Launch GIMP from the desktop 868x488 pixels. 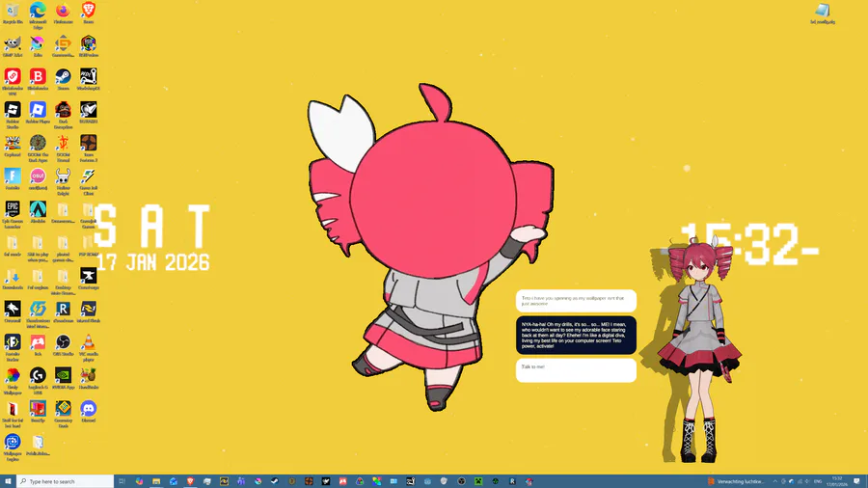point(13,46)
